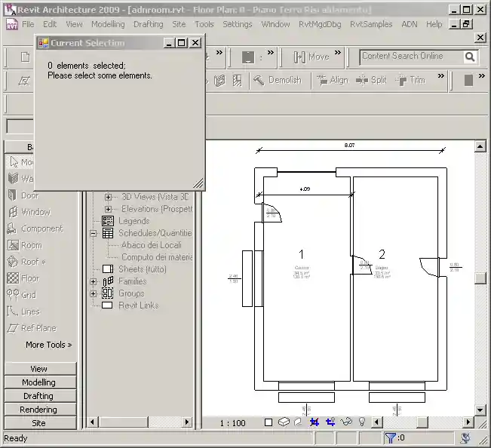Select the Door tool in design bar
The width and height of the screenshot is (491, 448).
(x=29, y=195)
